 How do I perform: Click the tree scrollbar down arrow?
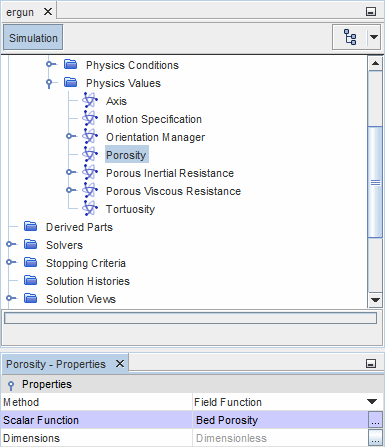(x=375, y=300)
